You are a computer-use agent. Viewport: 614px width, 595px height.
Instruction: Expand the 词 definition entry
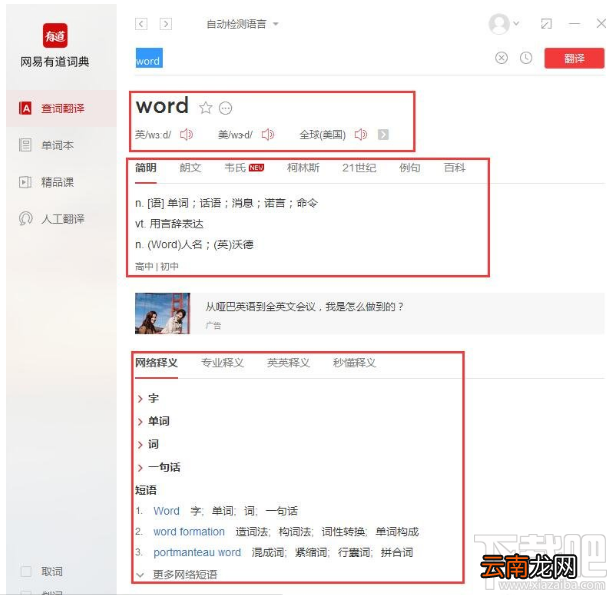click(148, 444)
